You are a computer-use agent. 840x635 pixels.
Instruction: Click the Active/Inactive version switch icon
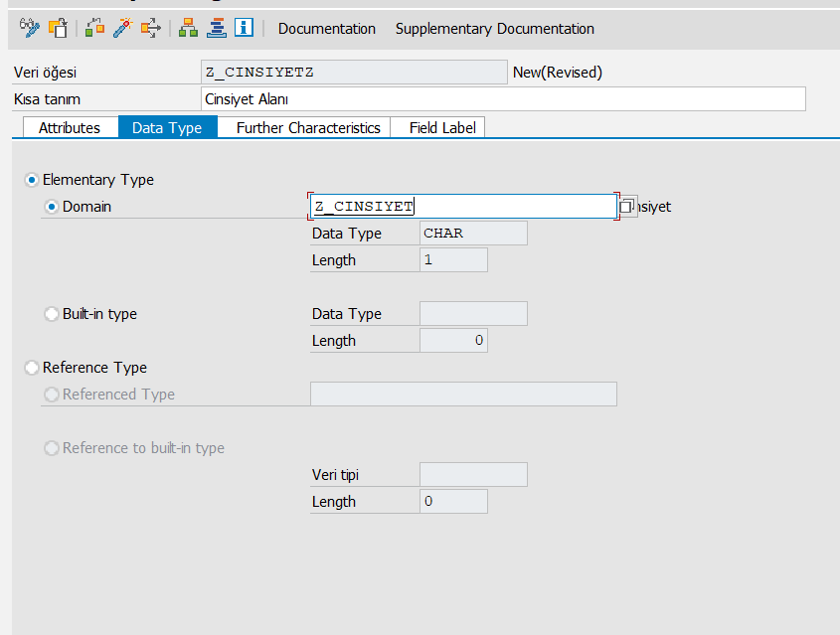pyautogui.click(x=59, y=29)
